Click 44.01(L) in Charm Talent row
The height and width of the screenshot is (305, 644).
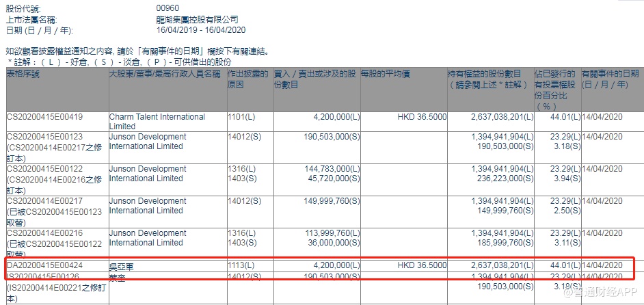pos(566,117)
